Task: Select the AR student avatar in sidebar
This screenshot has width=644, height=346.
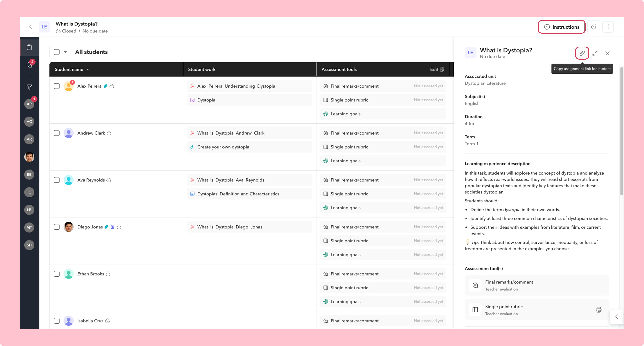Action: [x=29, y=139]
